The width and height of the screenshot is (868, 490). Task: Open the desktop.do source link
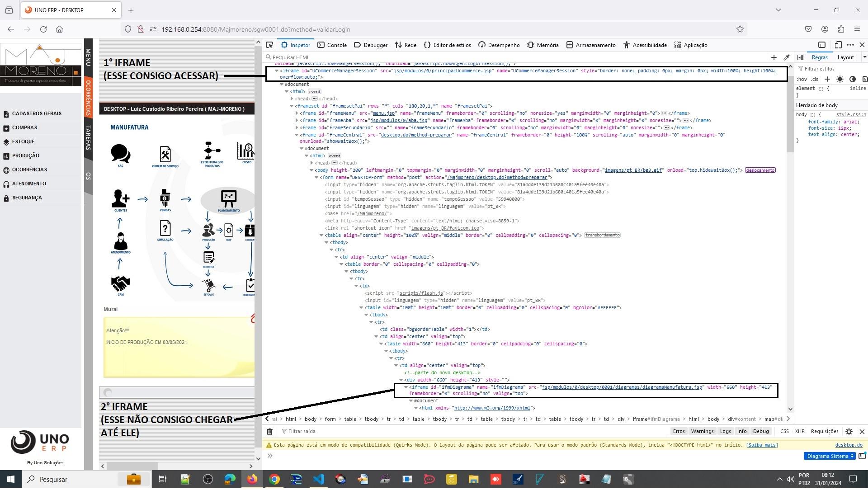849,445
